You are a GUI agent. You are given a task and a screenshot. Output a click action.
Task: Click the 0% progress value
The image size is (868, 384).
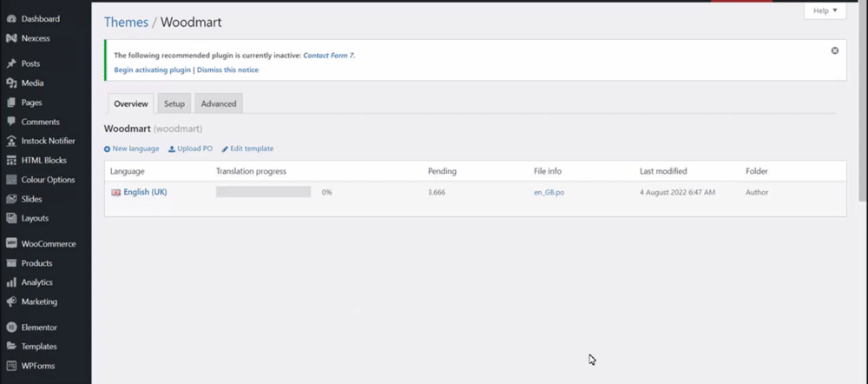click(327, 193)
